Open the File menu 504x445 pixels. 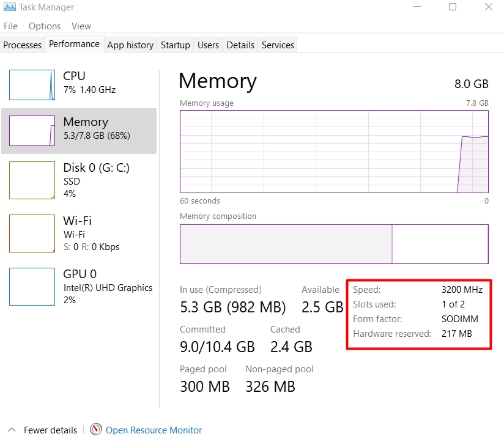coord(10,26)
